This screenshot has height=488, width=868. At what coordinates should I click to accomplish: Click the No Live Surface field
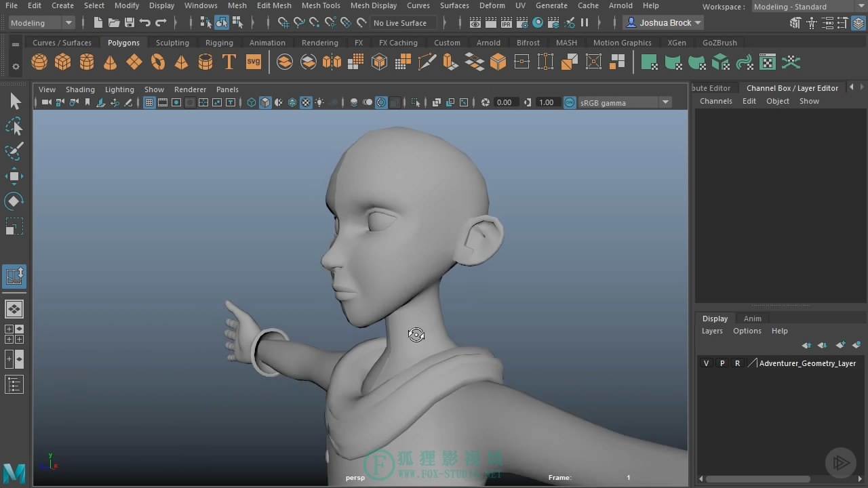(403, 23)
